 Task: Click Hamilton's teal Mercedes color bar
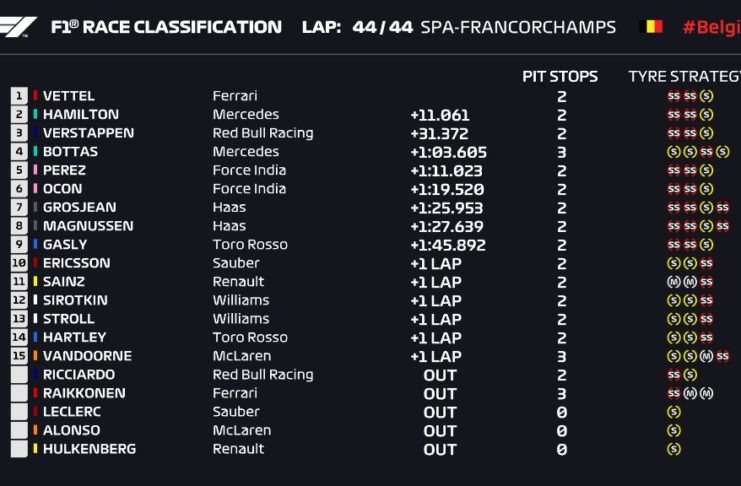pos(36,115)
